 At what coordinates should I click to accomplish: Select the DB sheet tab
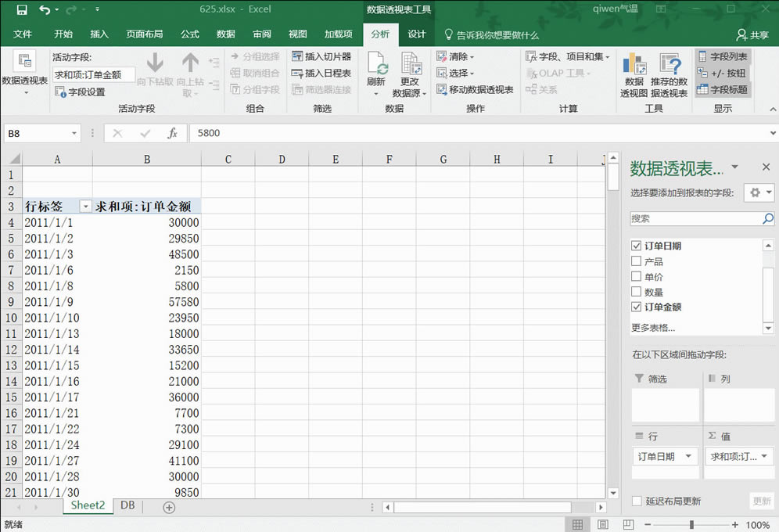(127, 506)
